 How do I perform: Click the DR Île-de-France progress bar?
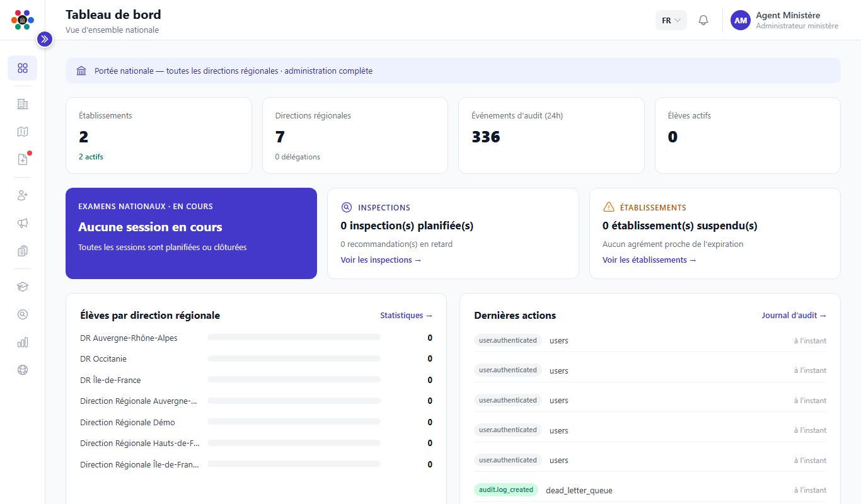tap(294, 380)
